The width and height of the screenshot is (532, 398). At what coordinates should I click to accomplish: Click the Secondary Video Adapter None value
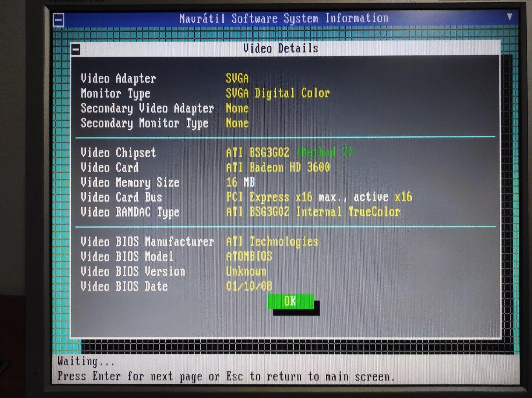pos(237,108)
